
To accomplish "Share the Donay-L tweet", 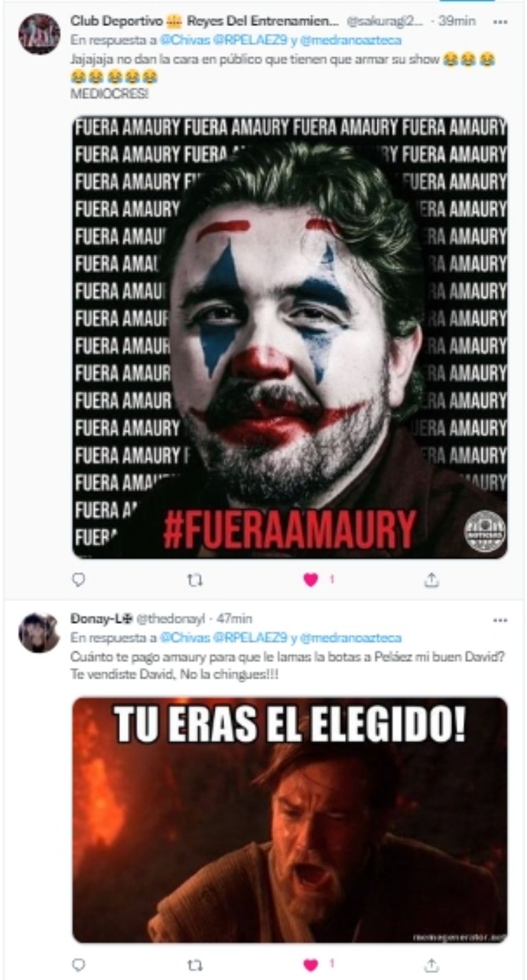I will click(431, 965).
